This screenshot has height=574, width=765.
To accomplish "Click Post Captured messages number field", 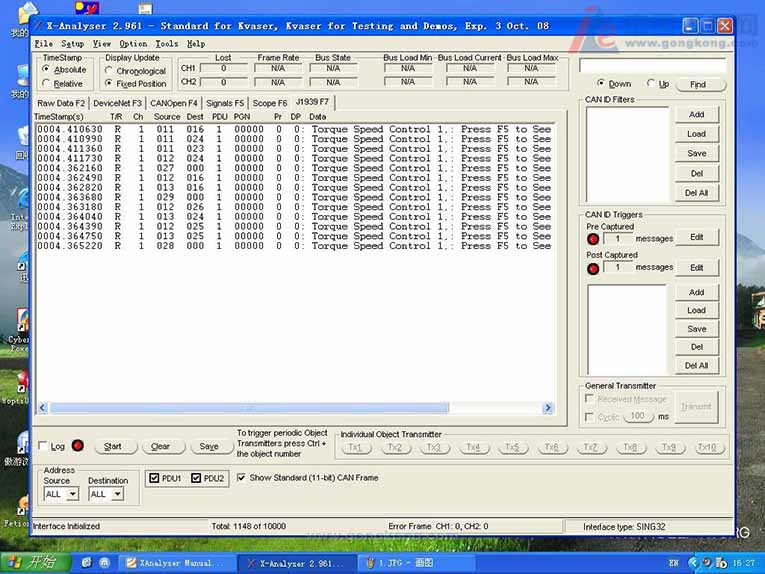I will 618,267.
